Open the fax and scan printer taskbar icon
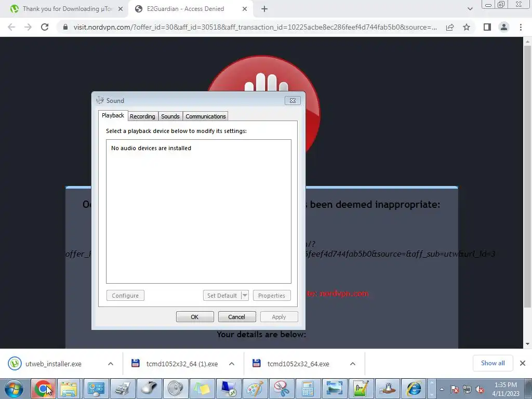 [123, 389]
